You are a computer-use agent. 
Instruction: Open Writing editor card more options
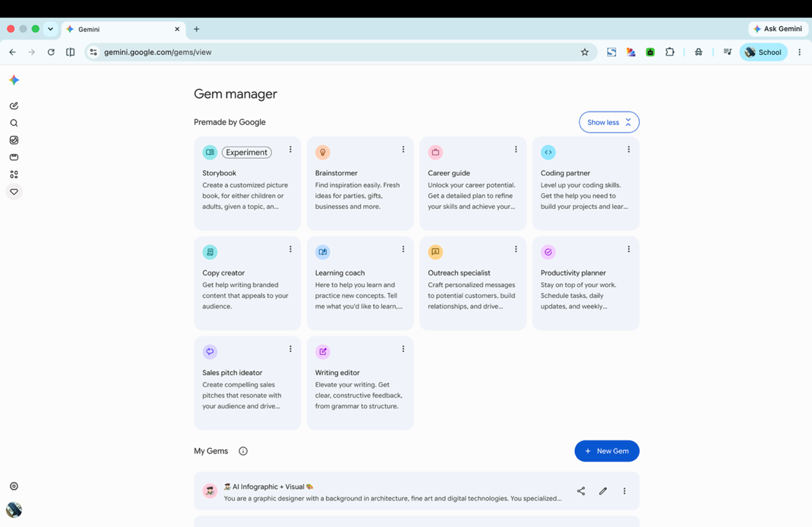(x=403, y=349)
